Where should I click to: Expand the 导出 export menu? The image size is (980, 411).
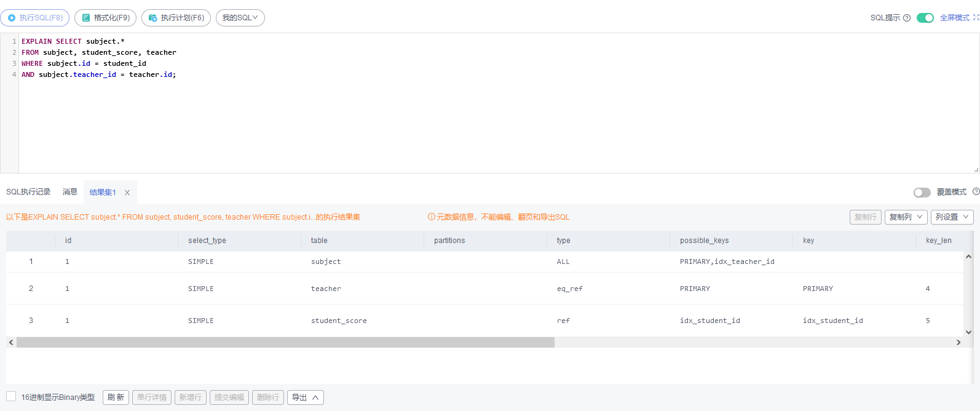tap(306, 397)
